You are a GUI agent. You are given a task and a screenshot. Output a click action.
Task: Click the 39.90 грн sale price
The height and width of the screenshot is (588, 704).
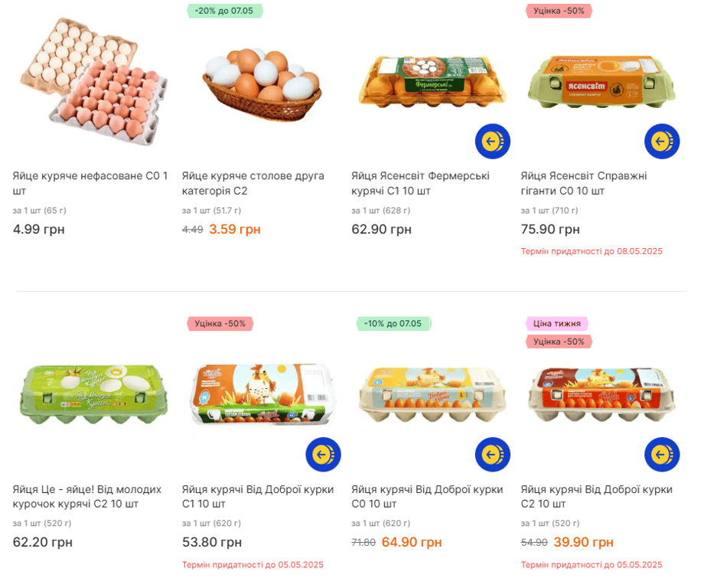(x=583, y=542)
